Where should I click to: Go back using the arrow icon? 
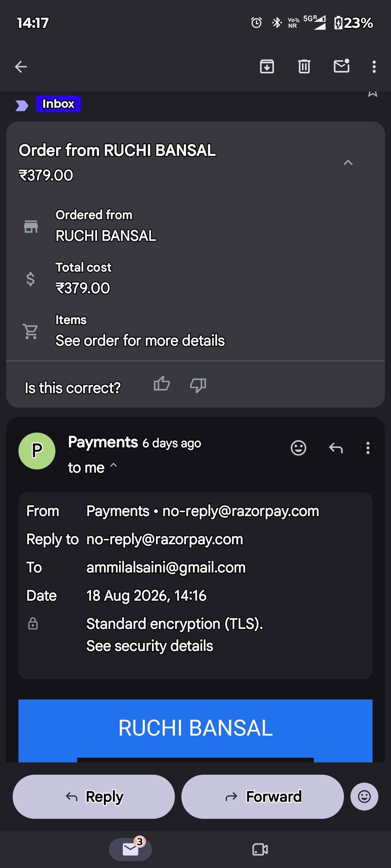21,67
